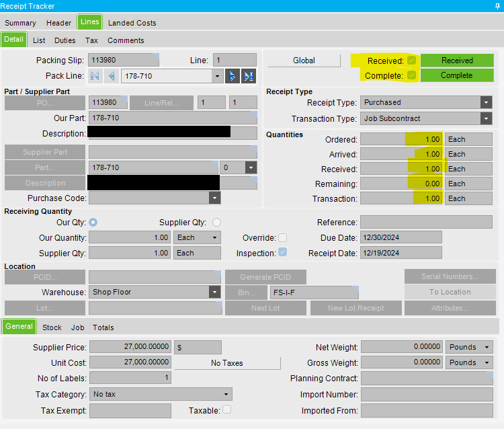Screen dimensions: 504x429
Task: Open the Tax sub-tab
Action: (x=91, y=40)
